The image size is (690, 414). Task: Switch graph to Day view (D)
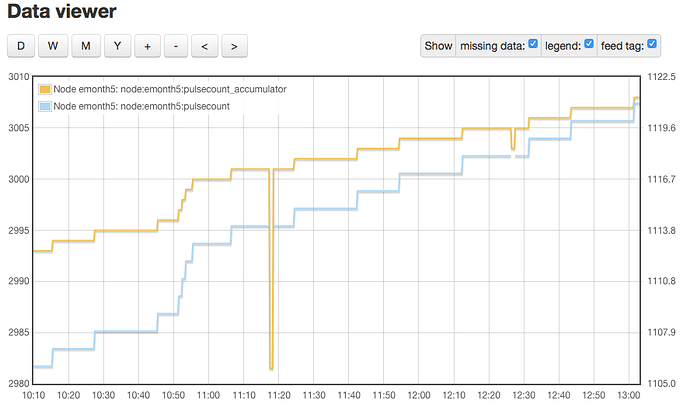pos(21,46)
